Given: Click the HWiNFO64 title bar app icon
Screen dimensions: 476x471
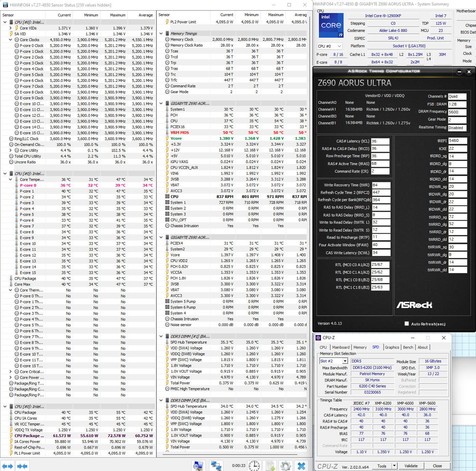Looking at the screenshot, I should pyautogui.click(x=5, y=5).
